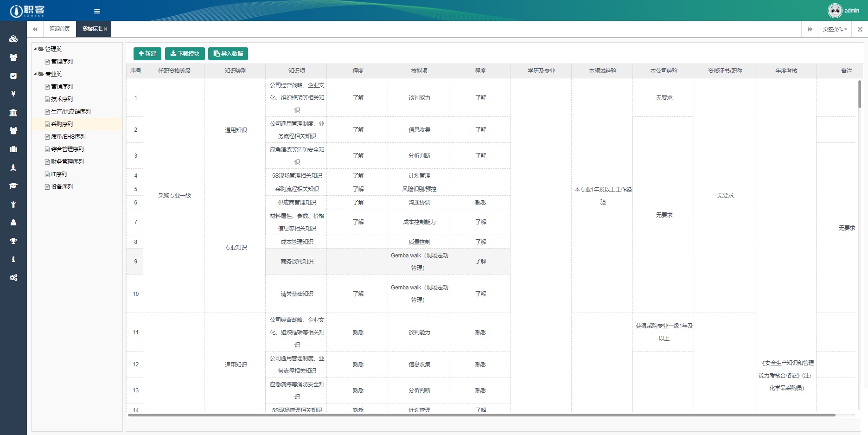This screenshot has height=435, width=868.
Task: Open the briefcase sidebar icon
Action: [x=13, y=149]
